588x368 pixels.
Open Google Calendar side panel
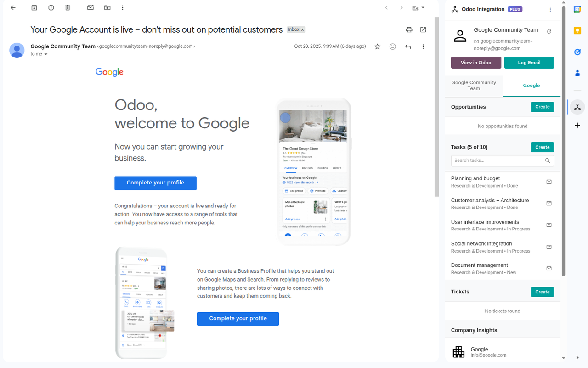point(577,9)
